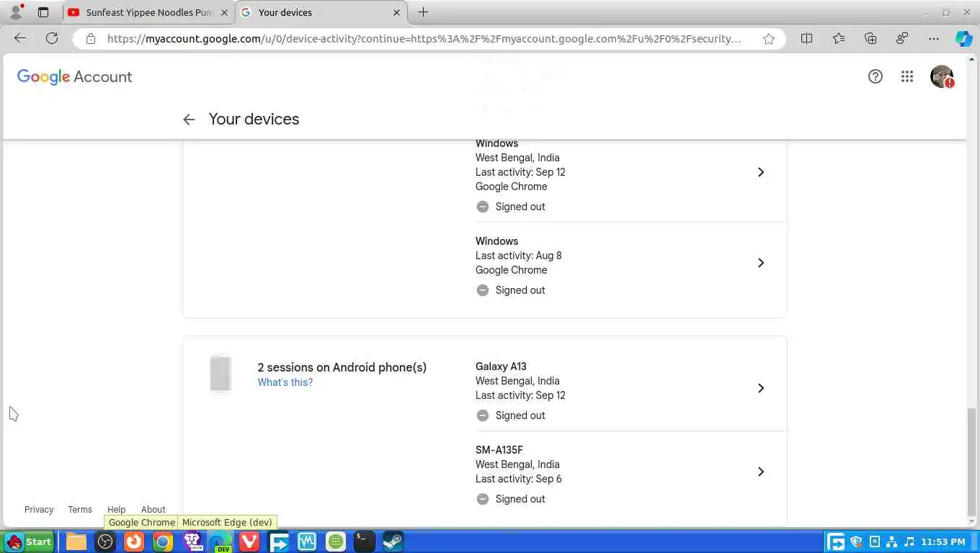Open the Google apps grid
Screen dimensions: 980x553
click(x=907, y=76)
